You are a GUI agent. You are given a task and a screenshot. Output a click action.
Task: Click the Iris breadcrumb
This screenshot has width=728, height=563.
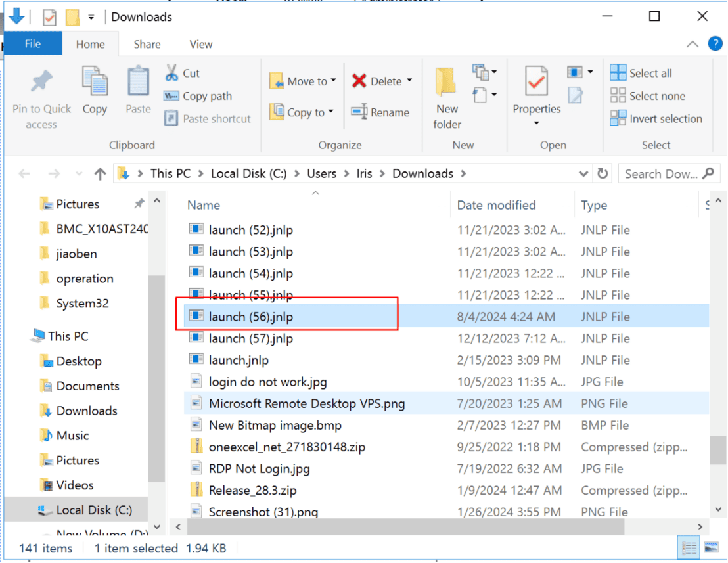click(364, 173)
